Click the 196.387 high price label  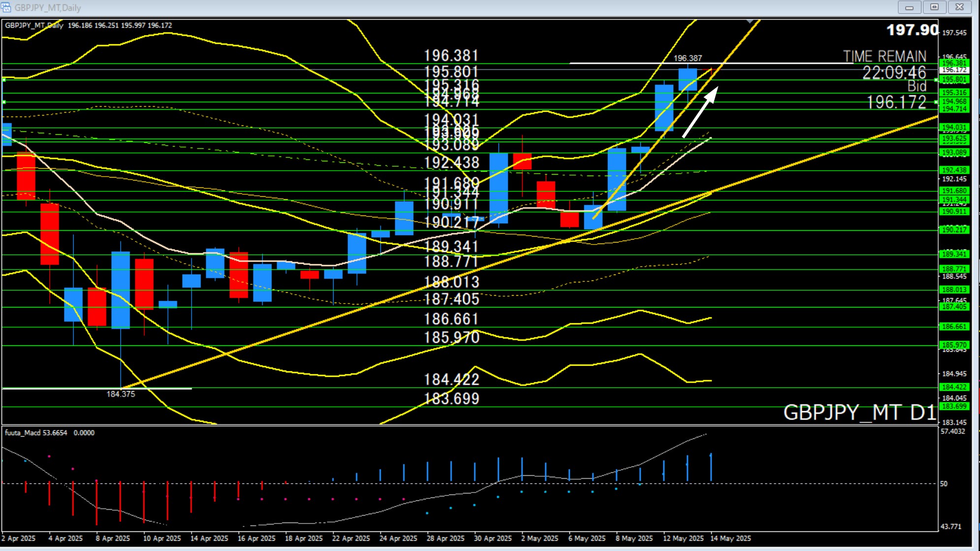click(688, 58)
